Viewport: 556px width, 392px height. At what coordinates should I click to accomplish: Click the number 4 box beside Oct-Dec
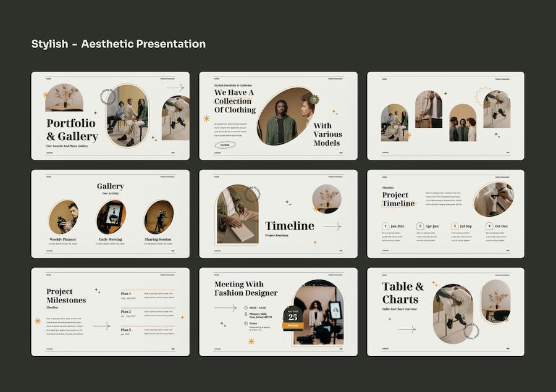click(489, 227)
